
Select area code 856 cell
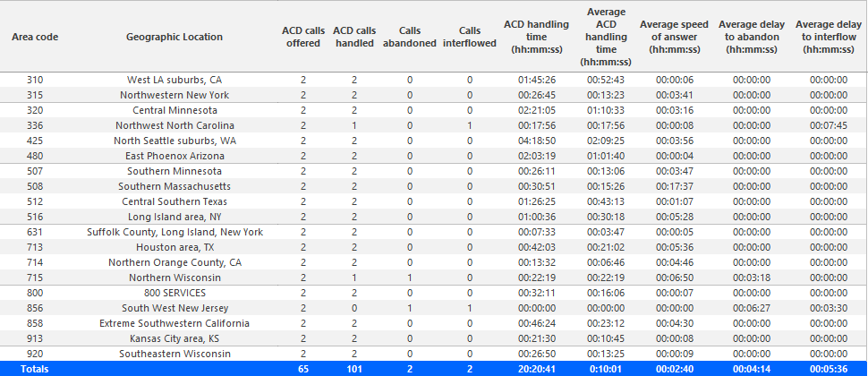click(35, 308)
